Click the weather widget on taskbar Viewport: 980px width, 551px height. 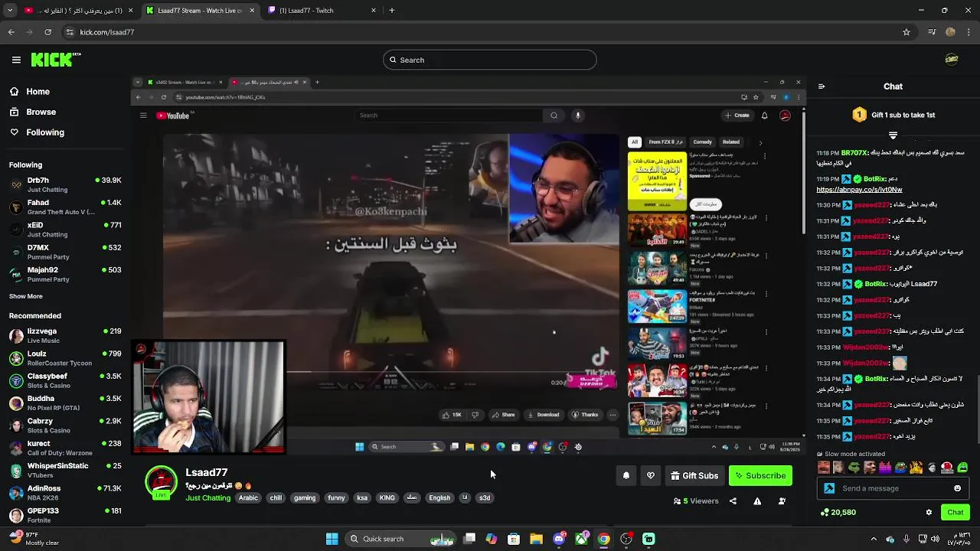point(34,539)
